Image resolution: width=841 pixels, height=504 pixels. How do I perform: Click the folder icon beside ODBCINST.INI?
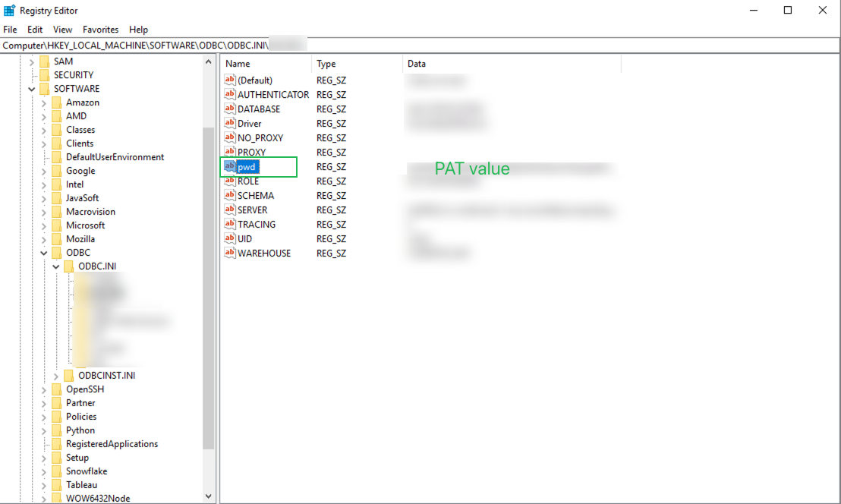pyautogui.click(x=68, y=375)
